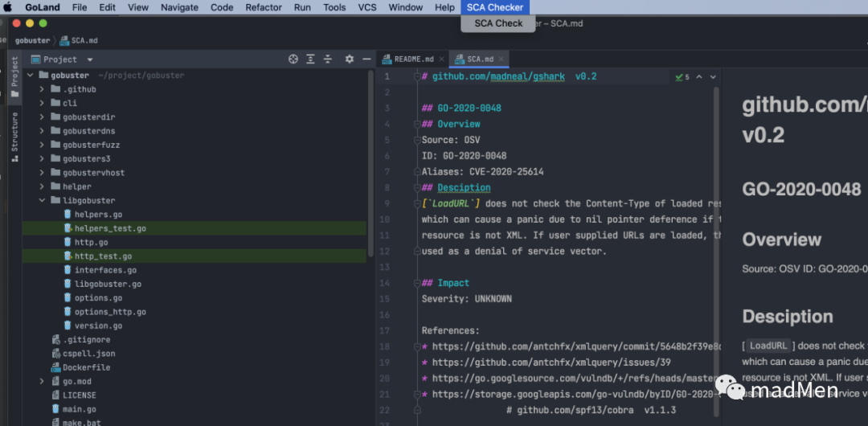Open the Refactor menu
This screenshot has width=868, height=426.
click(264, 7)
